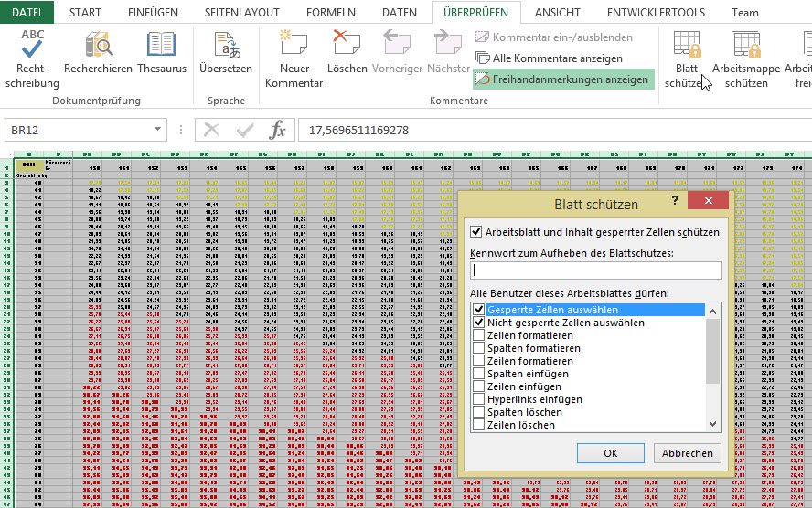The height and width of the screenshot is (508, 812).
Task: Switch to the FORMELN ribbon tab
Action: tap(331, 12)
